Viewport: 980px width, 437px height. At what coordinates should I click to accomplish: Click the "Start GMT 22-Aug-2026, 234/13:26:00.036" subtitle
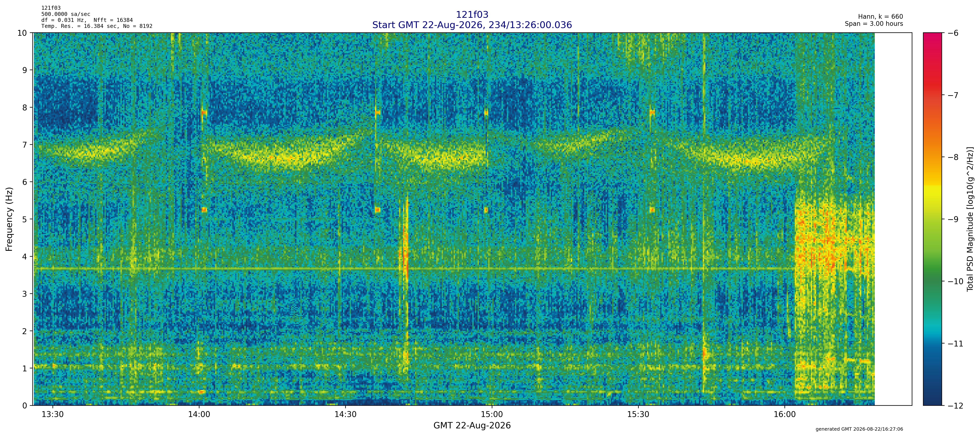coord(472,25)
